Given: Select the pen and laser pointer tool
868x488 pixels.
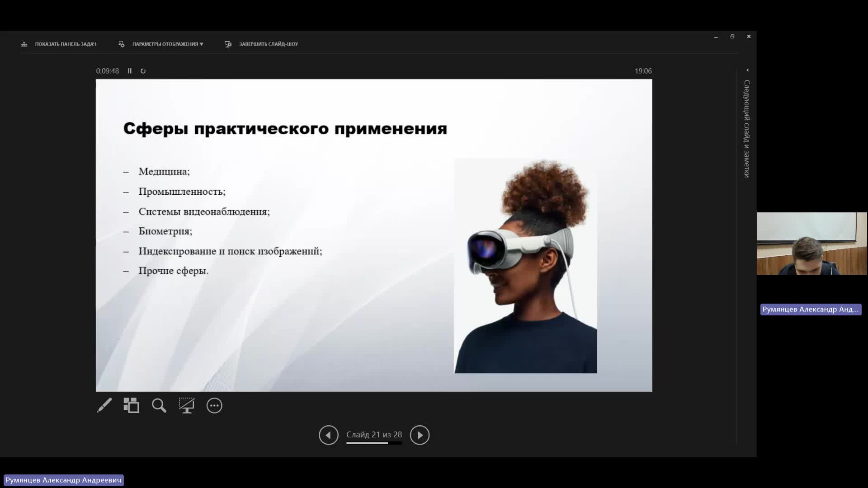Looking at the screenshot, I should 104,405.
